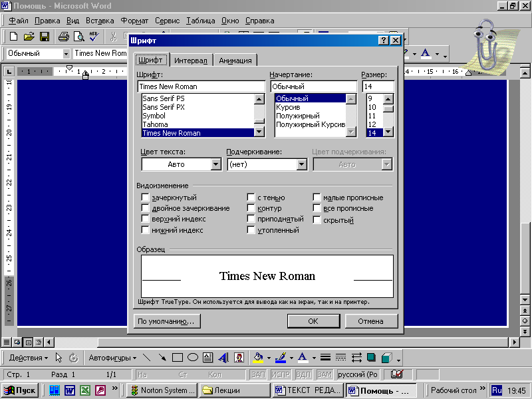
Task: Click the Arrow Style icon
Action: [356, 358]
